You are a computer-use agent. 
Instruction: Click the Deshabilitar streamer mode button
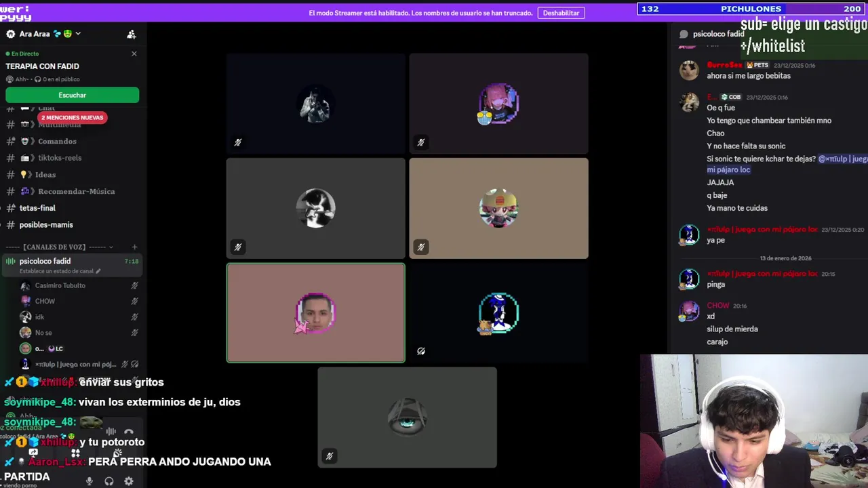pos(561,13)
